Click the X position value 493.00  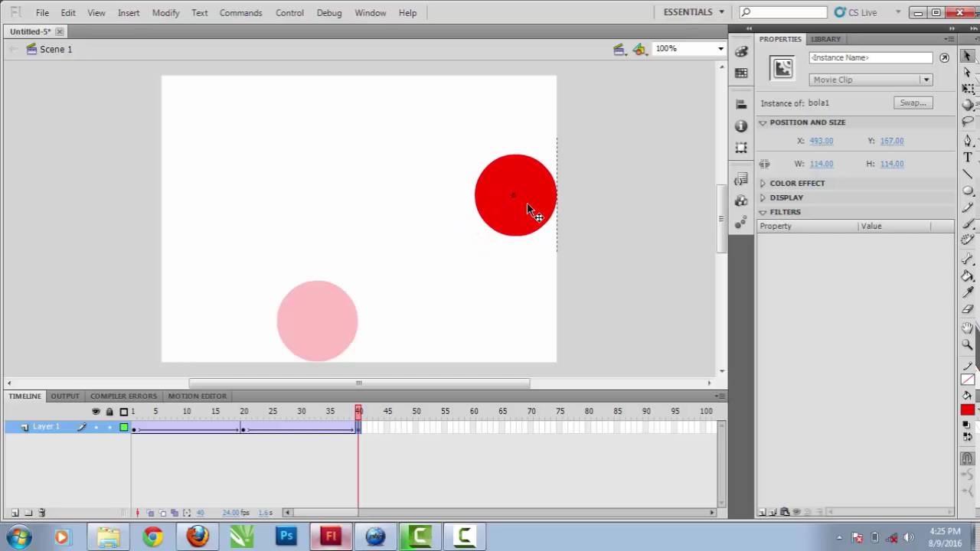821,141
